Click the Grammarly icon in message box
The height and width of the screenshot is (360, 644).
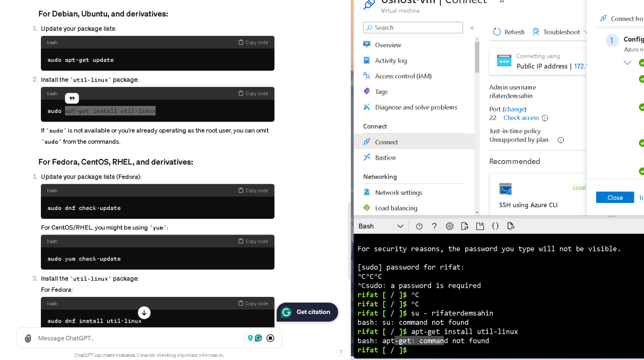(x=258, y=338)
